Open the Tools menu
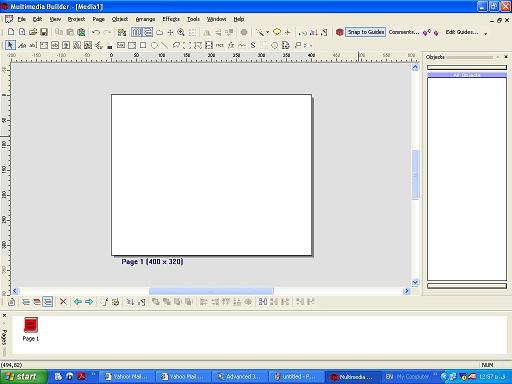512x384 pixels. (x=193, y=19)
